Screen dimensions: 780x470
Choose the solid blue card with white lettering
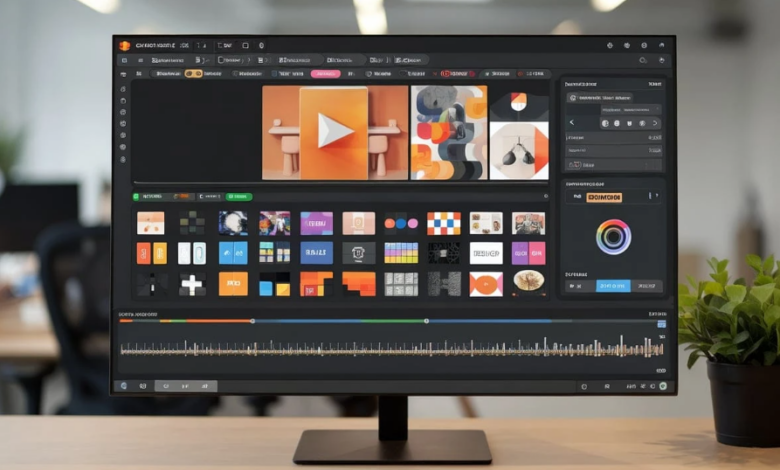(x=316, y=253)
